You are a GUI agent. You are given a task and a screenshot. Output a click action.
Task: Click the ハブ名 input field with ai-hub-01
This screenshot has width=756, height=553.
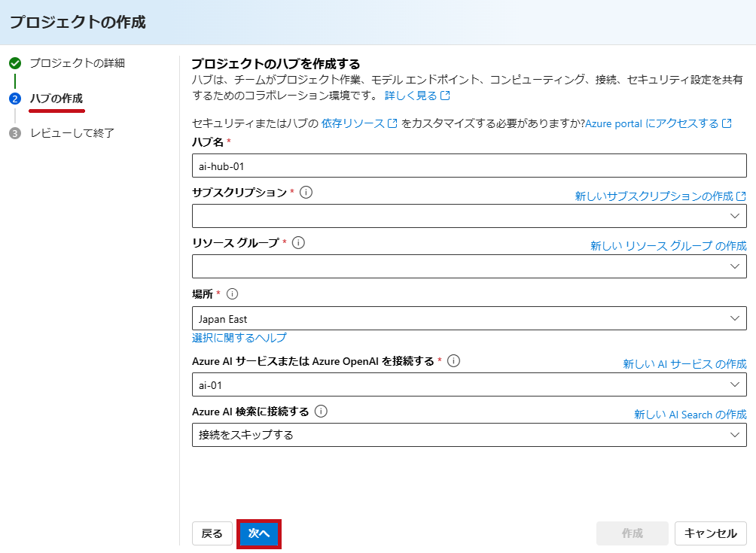[x=469, y=166]
